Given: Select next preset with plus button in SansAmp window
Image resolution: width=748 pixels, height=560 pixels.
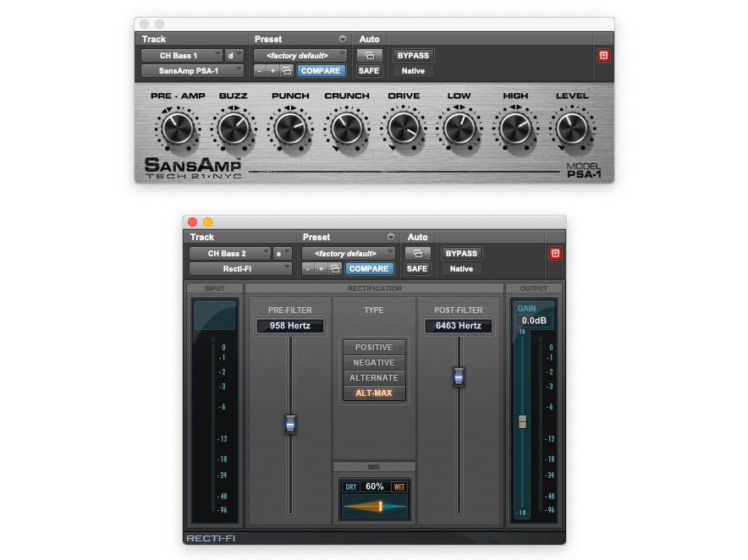Looking at the screenshot, I should click(x=272, y=70).
